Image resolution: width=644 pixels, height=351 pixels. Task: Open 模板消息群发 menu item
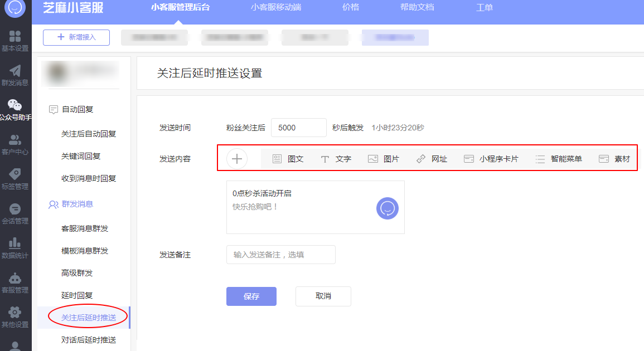85,251
